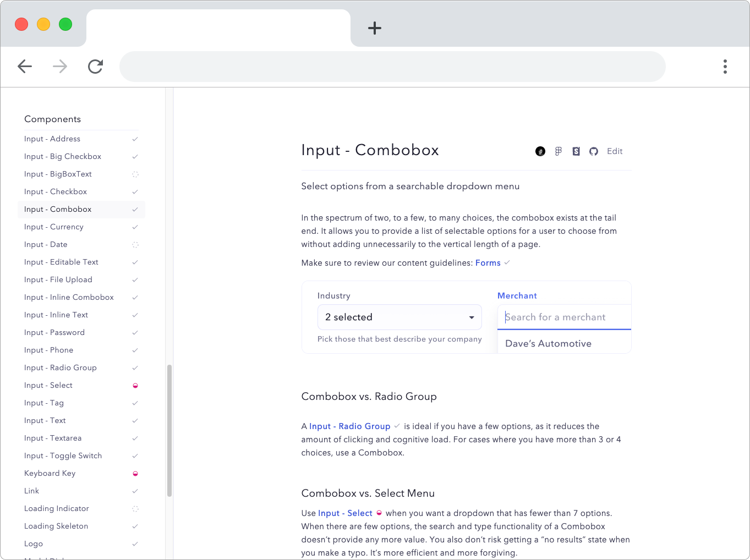Open the Forms content guidelines link
This screenshot has width=750, height=560.
tap(488, 262)
